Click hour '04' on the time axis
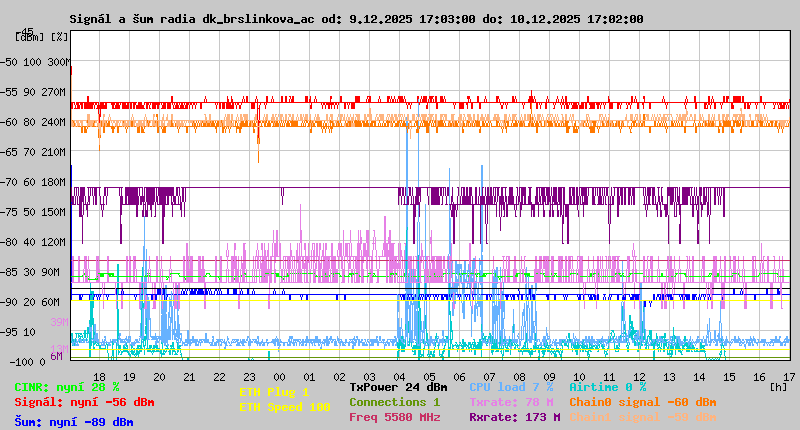Image resolution: width=800 pixels, height=430 pixels. click(399, 377)
